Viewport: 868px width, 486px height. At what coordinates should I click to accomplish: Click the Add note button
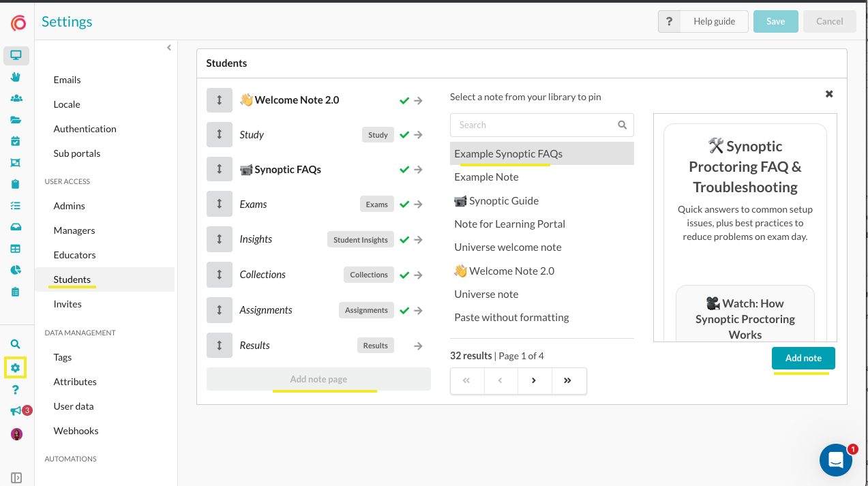point(803,358)
